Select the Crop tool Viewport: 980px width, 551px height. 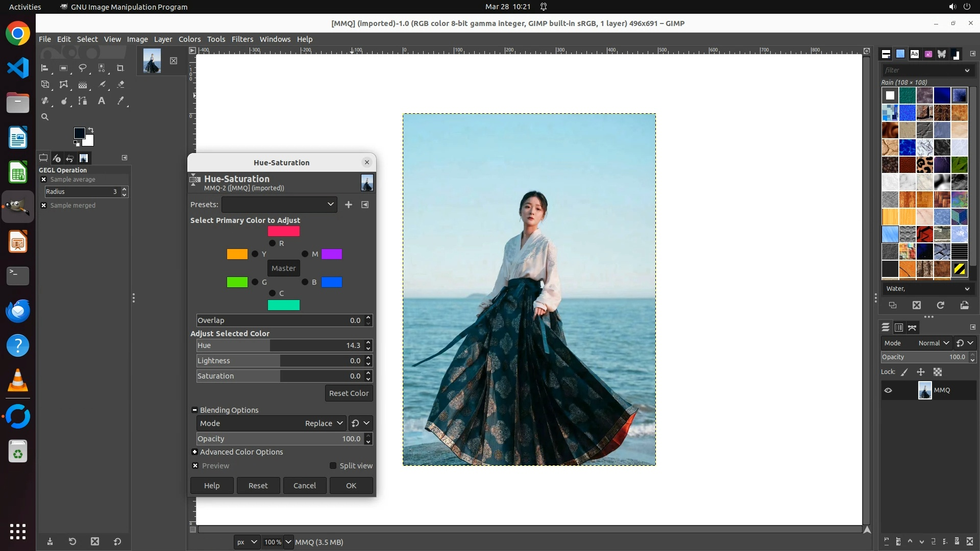120,68
